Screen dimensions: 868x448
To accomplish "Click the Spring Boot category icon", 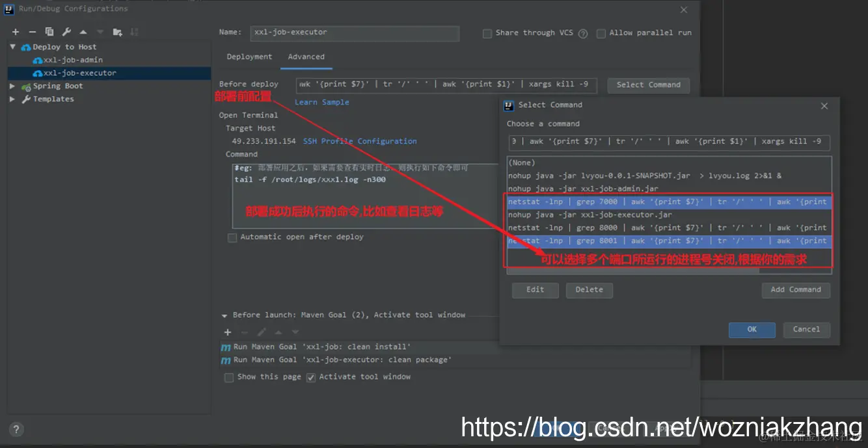I will tap(26, 86).
